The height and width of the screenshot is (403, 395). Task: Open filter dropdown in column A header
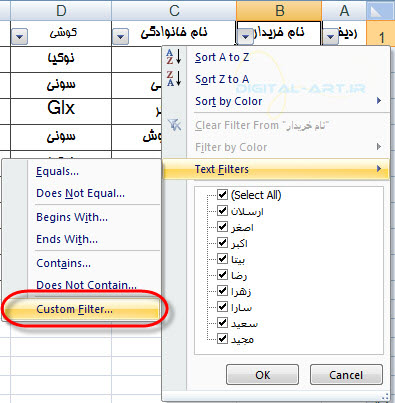coord(331,36)
